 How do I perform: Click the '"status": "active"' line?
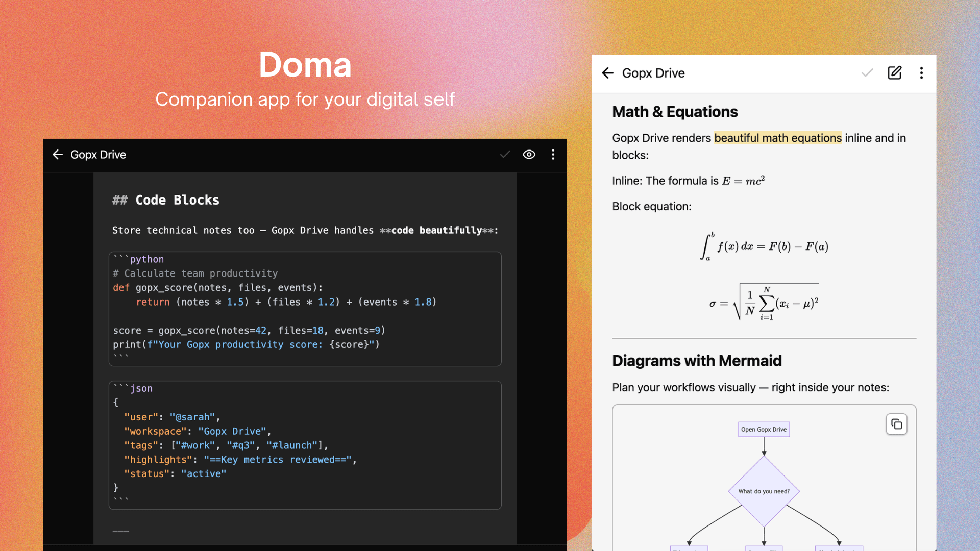pyautogui.click(x=175, y=474)
